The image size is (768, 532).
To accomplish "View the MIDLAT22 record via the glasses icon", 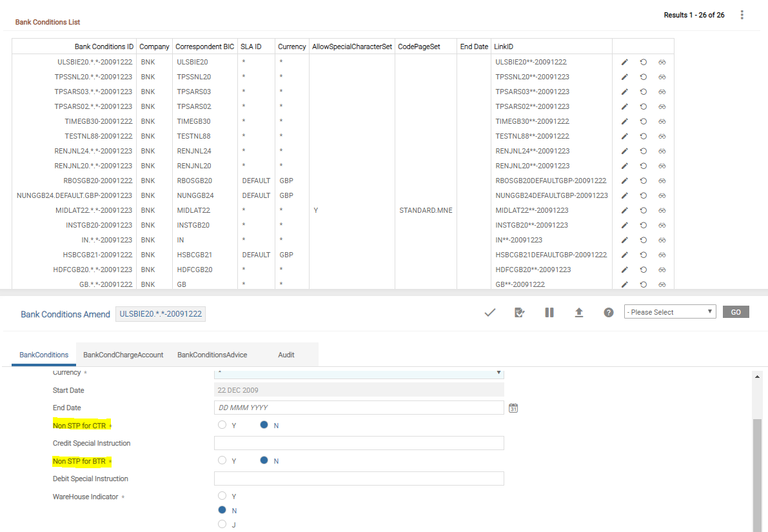I will [662, 211].
